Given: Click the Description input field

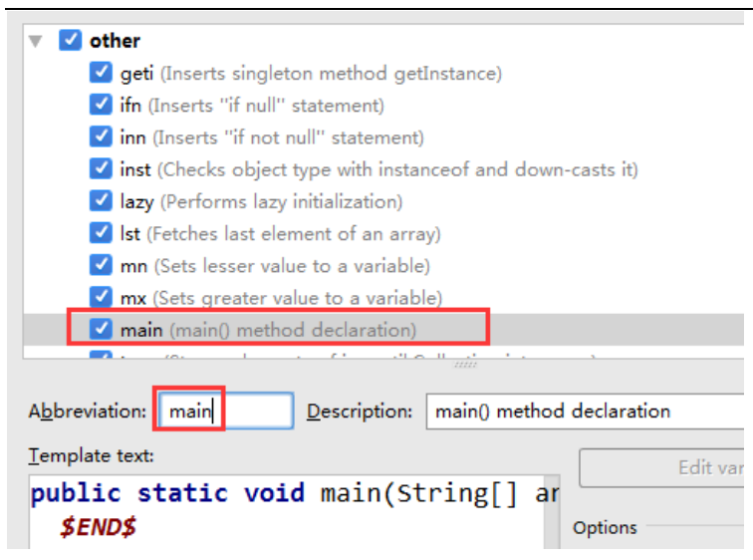Looking at the screenshot, I should 585,412.
